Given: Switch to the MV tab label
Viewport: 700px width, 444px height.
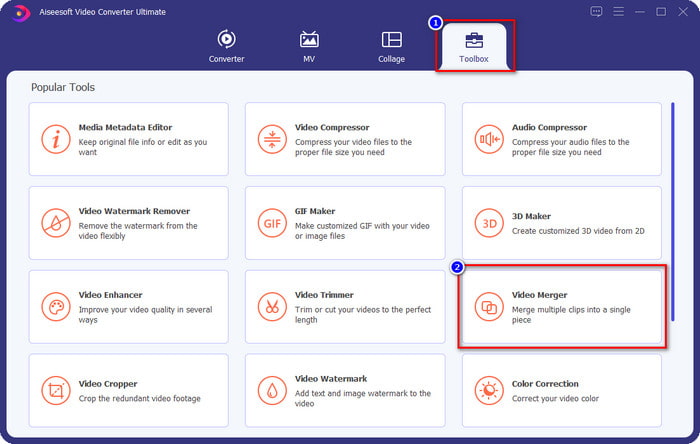Looking at the screenshot, I should 309,59.
